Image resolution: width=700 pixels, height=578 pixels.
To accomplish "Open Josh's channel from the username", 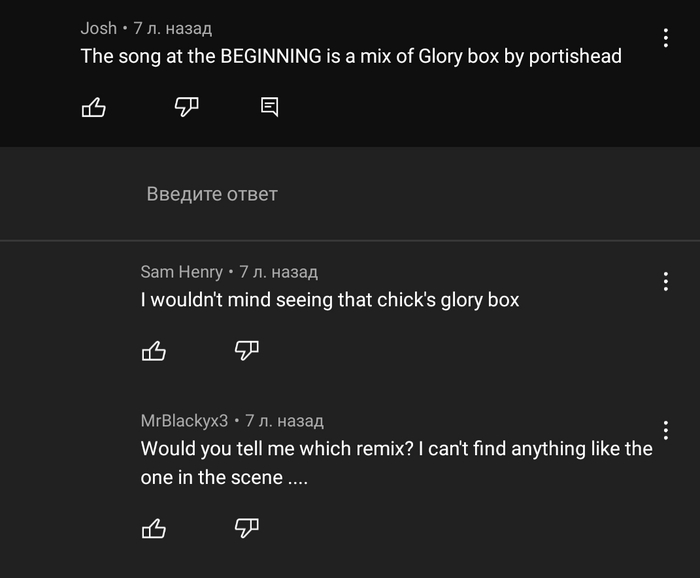I will coord(98,28).
